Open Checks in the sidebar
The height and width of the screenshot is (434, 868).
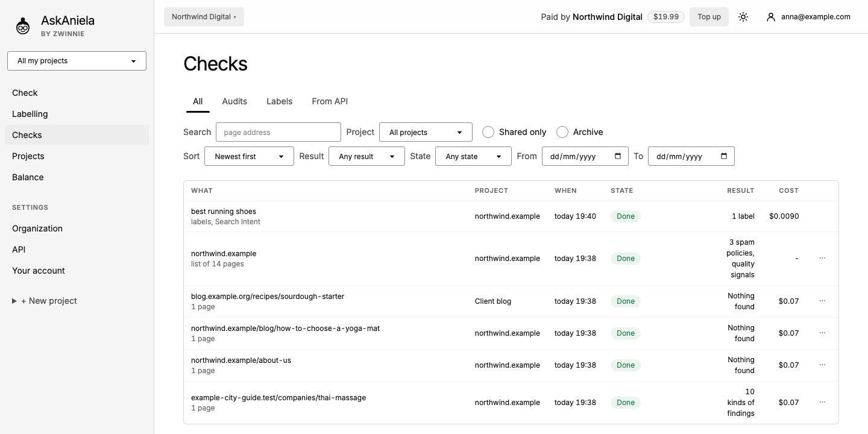pos(77,135)
